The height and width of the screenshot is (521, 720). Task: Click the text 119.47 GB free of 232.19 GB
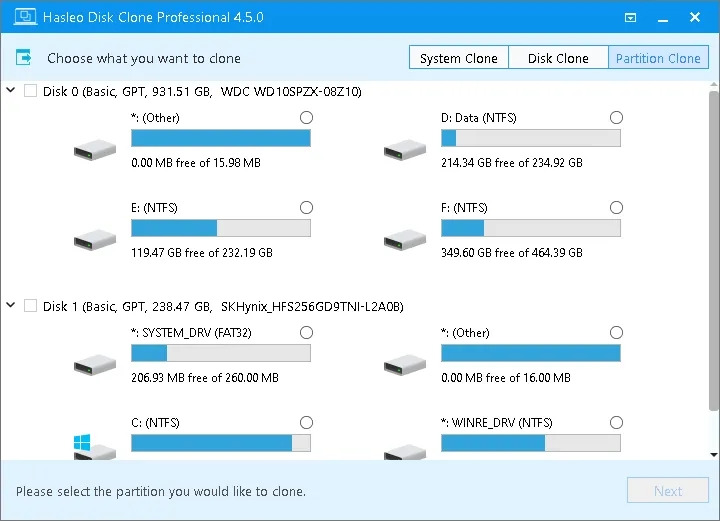click(202, 252)
